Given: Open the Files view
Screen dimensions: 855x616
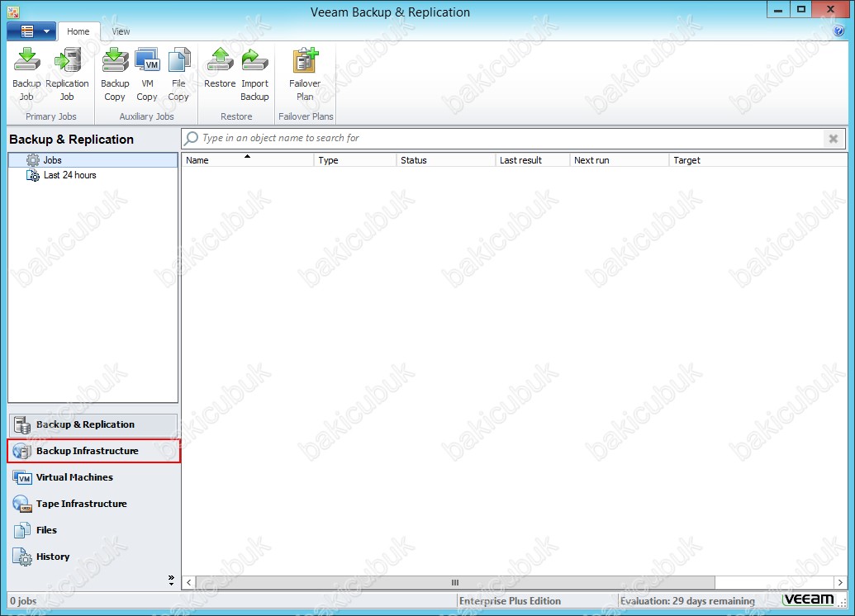Looking at the screenshot, I should (x=93, y=530).
